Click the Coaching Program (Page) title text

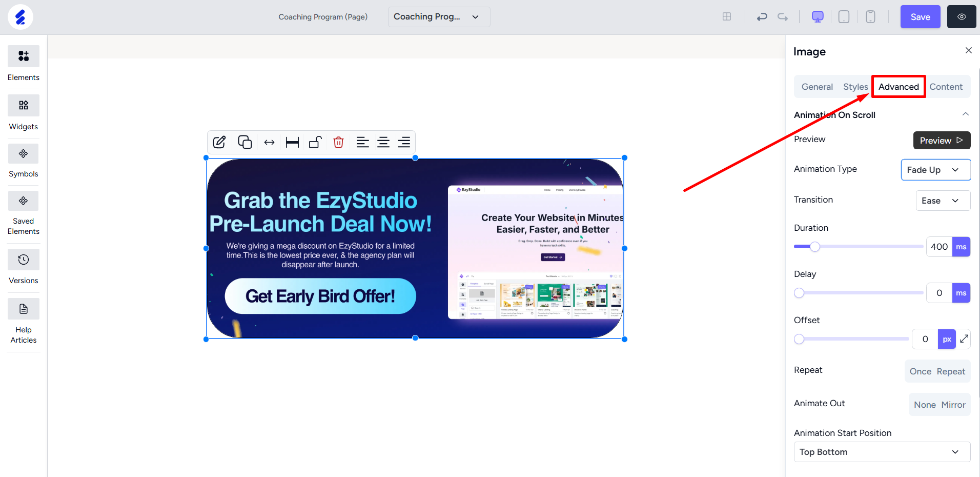click(323, 17)
